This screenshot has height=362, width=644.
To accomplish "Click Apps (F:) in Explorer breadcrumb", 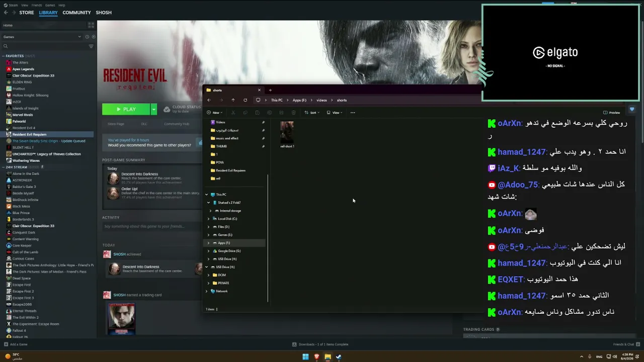I will [x=299, y=100].
